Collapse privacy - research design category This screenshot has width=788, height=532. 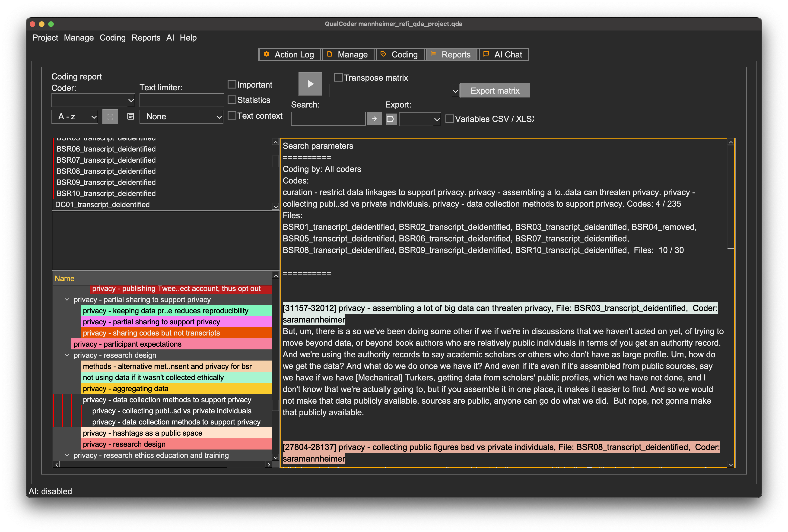click(x=67, y=355)
